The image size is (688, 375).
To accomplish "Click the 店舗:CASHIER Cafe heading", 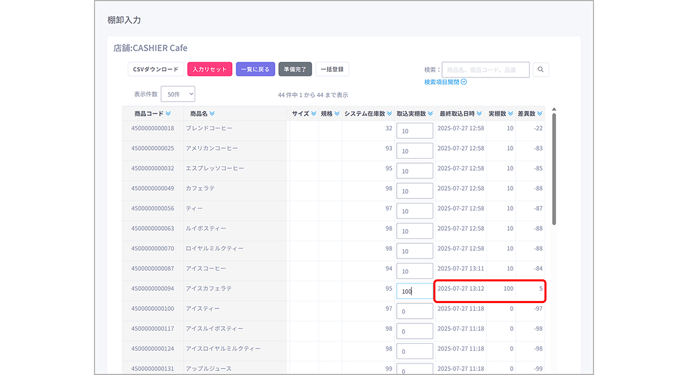I will coord(150,48).
